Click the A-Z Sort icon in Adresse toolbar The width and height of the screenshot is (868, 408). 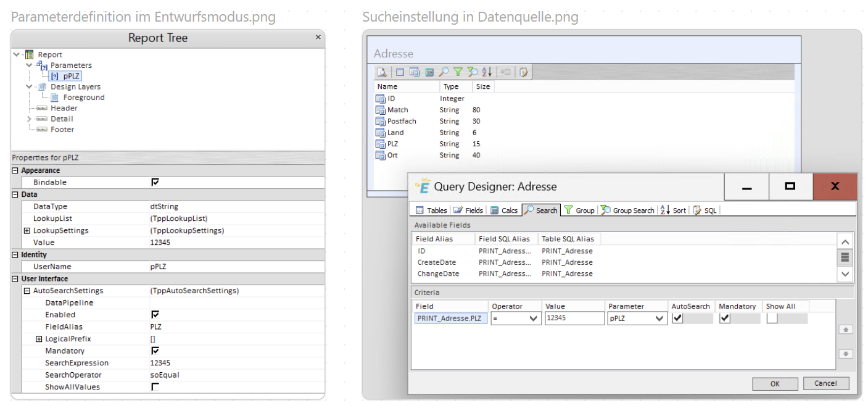point(487,72)
